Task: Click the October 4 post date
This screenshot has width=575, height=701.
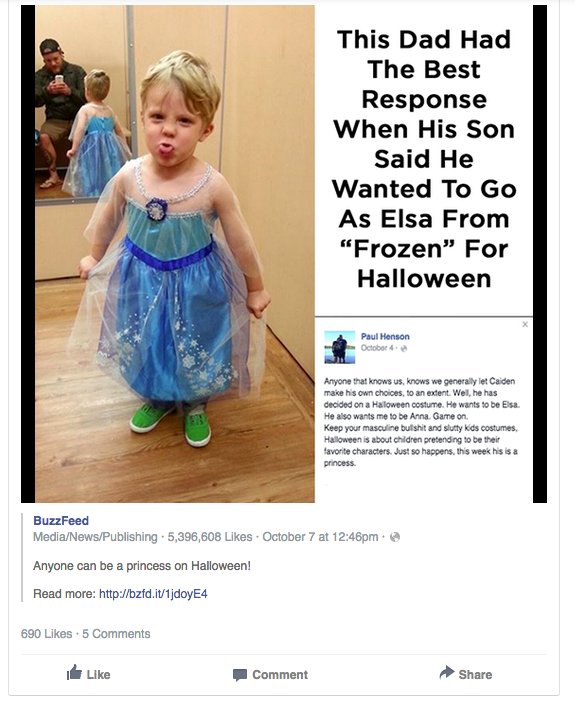Action: pyautogui.click(x=377, y=348)
